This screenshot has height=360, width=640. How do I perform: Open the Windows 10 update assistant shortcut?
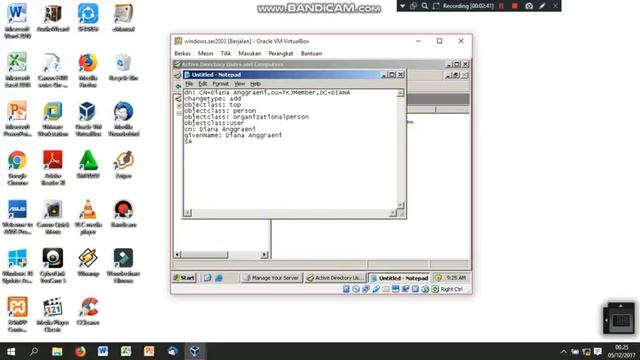tap(17, 265)
